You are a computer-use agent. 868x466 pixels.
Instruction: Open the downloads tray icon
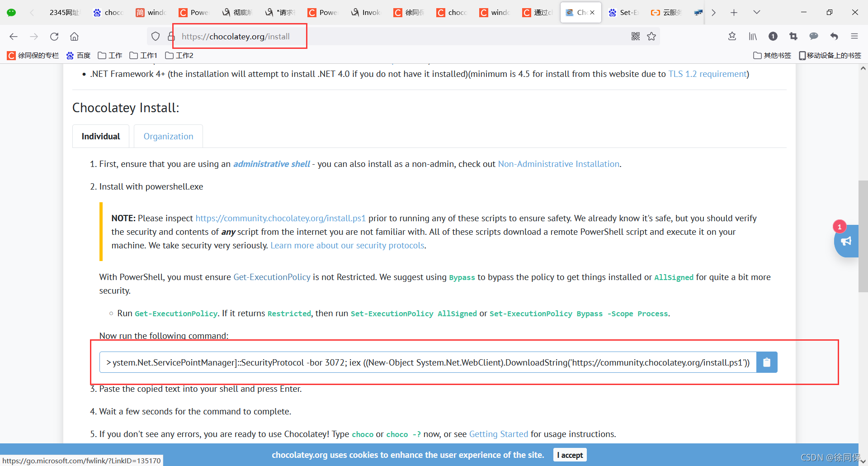click(x=732, y=37)
